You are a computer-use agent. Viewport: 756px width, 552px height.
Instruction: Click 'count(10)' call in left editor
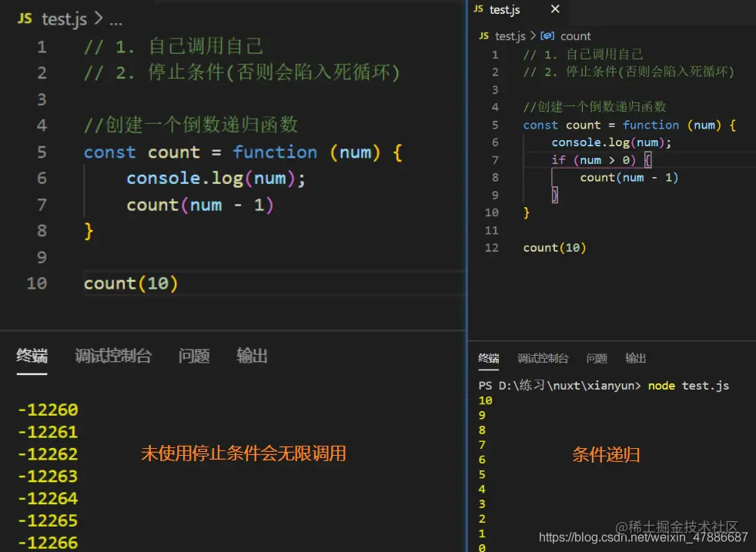coord(131,283)
